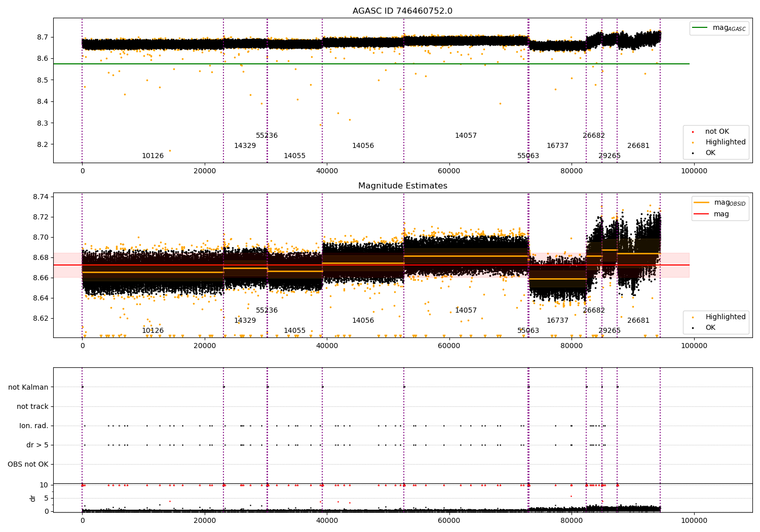Click obsid label 14329 in Magnitude Estimates plot
The width and height of the screenshot is (760, 532).
click(x=245, y=321)
